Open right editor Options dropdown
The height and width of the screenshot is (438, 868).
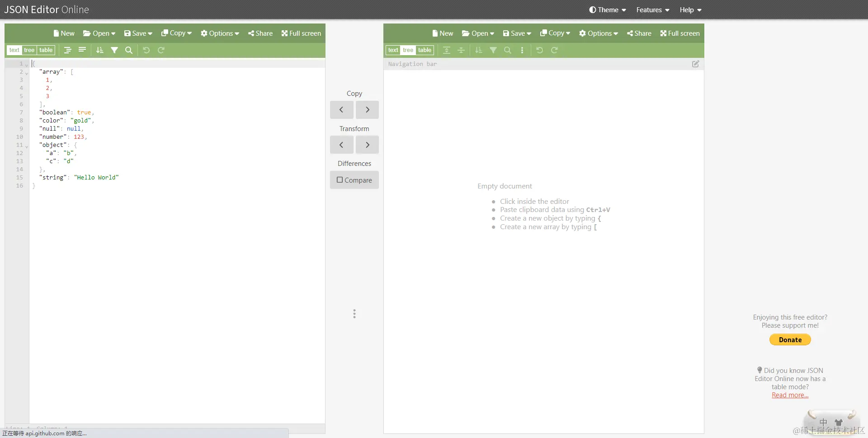tap(599, 33)
